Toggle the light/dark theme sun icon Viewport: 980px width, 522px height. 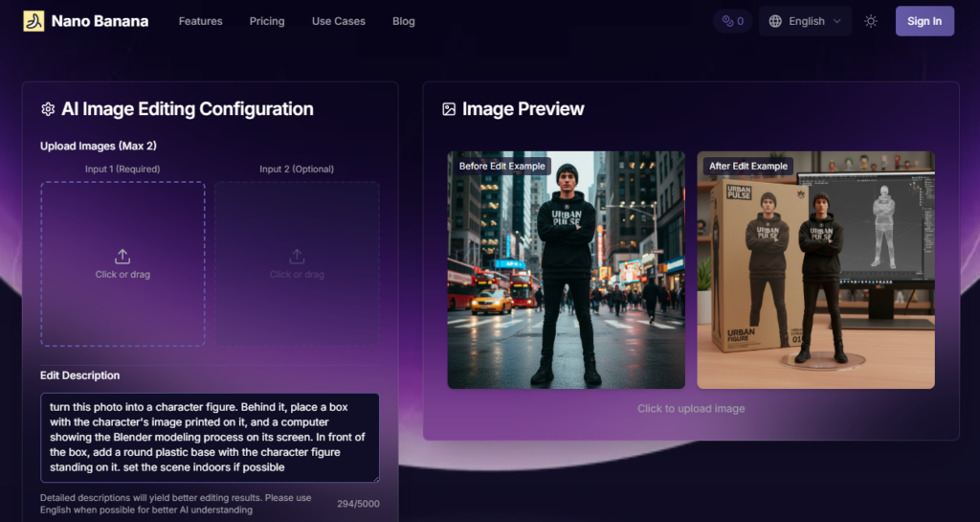(870, 21)
